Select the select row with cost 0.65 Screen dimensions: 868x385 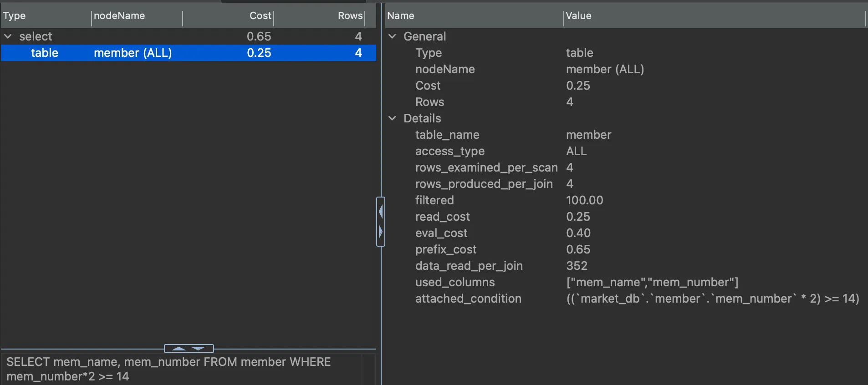tap(189, 36)
